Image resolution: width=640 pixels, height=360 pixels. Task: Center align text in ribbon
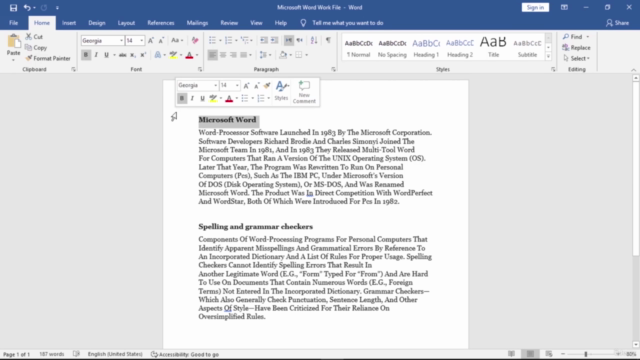(223, 55)
